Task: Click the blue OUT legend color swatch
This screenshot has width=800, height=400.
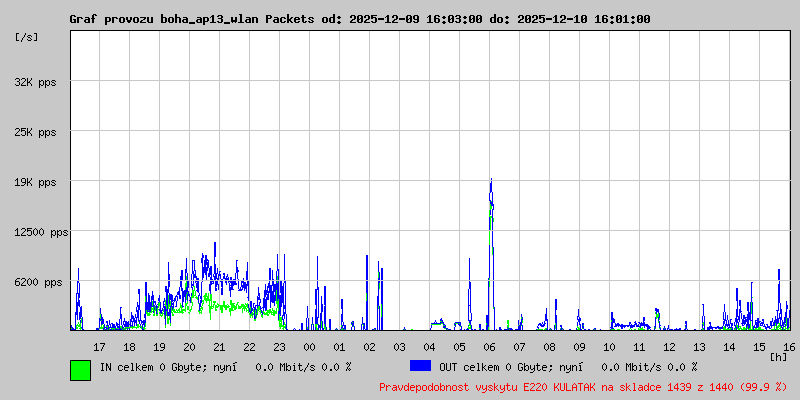Action: [420, 366]
